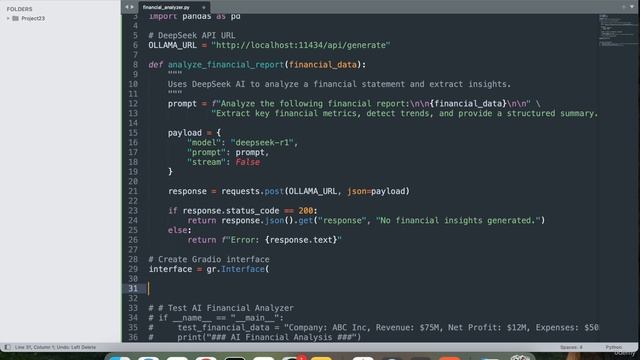
Task: Click the {response.text} error string
Action: (282, 240)
